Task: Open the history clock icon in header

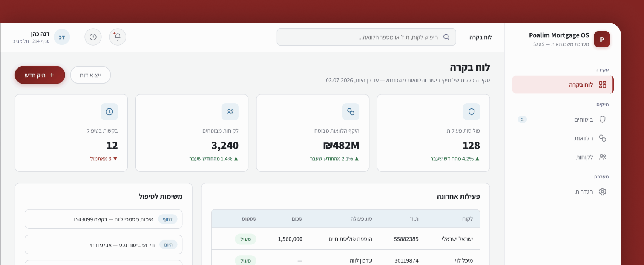Action: pyautogui.click(x=93, y=37)
